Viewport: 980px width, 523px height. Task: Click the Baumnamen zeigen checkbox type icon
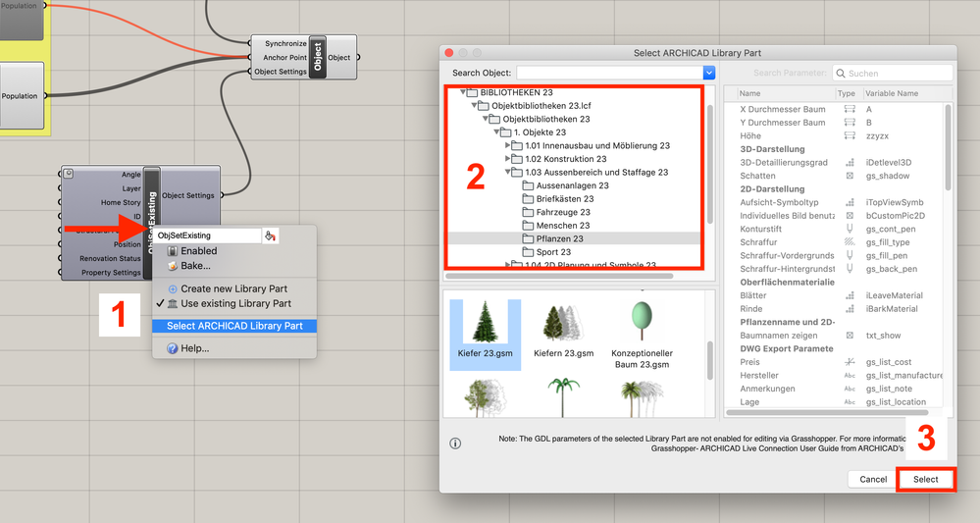[x=850, y=336]
